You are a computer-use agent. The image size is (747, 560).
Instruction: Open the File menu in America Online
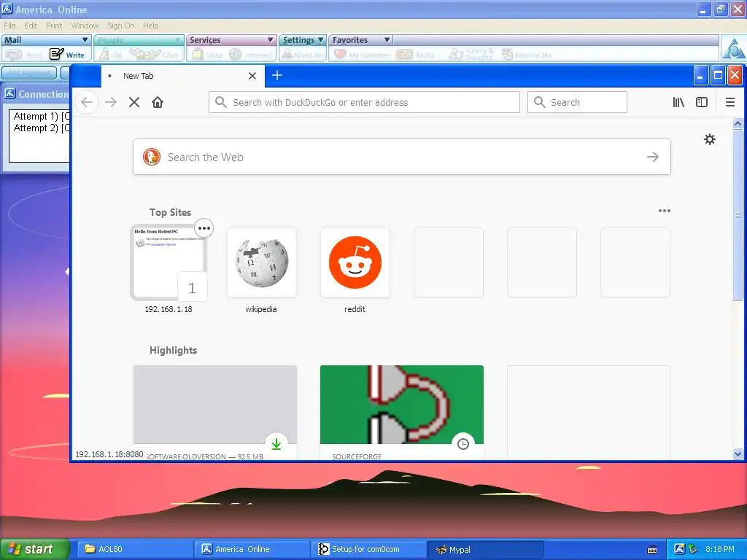click(10, 26)
